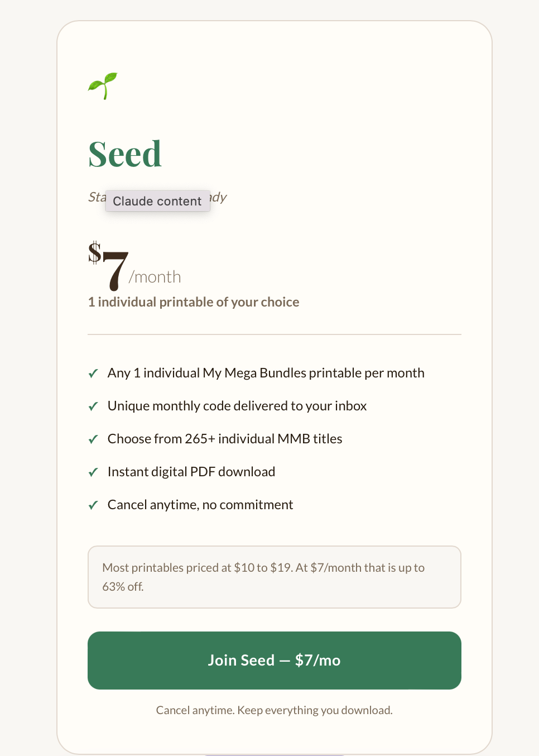Viewport: 539px width, 756px height.
Task: Select the Seed plan heading
Action: point(125,154)
